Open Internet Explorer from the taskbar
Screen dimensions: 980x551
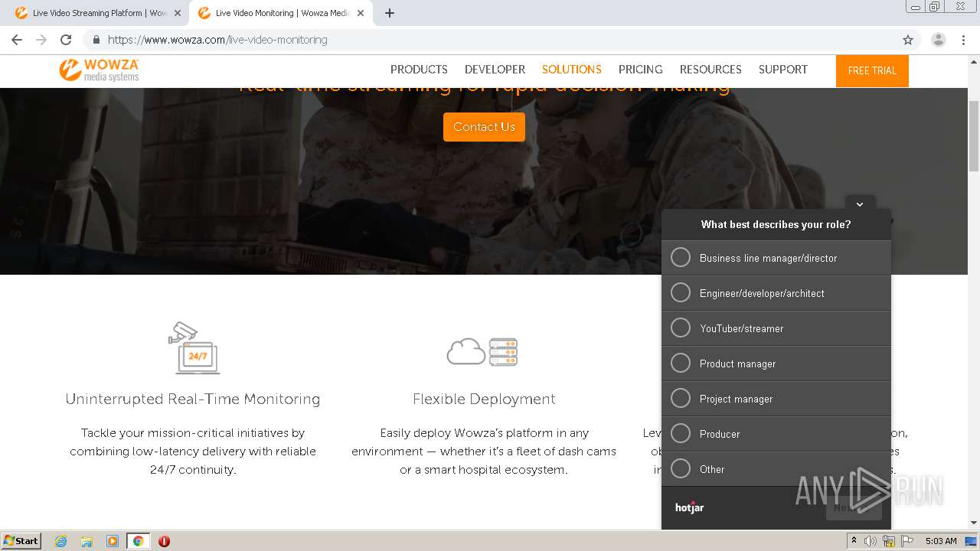click(x=60, y=541)
